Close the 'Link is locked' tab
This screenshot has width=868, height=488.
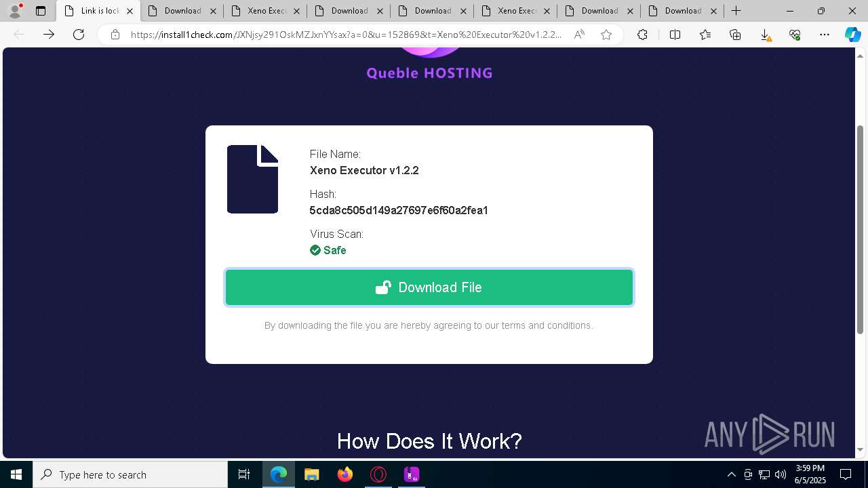[x=130, y=11]
